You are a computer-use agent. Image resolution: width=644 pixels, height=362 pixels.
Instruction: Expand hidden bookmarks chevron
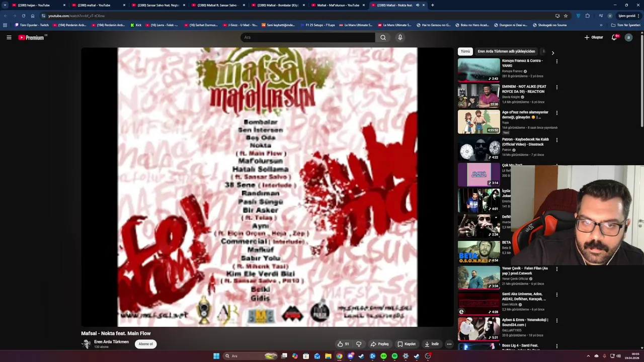601,25
